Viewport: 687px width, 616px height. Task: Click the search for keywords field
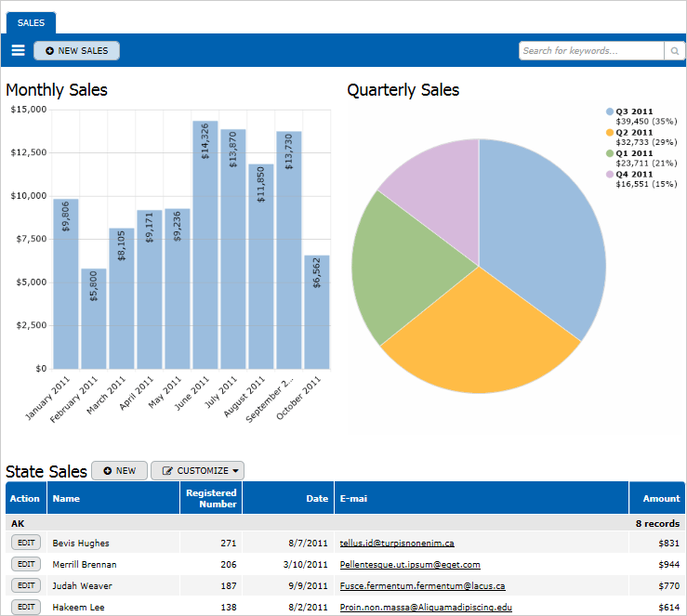(591, 51)
